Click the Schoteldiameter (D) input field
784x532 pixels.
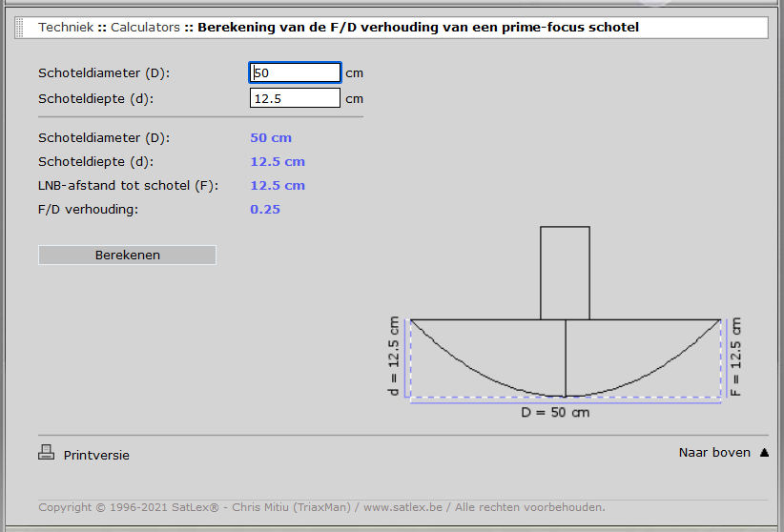click(295, 72)
